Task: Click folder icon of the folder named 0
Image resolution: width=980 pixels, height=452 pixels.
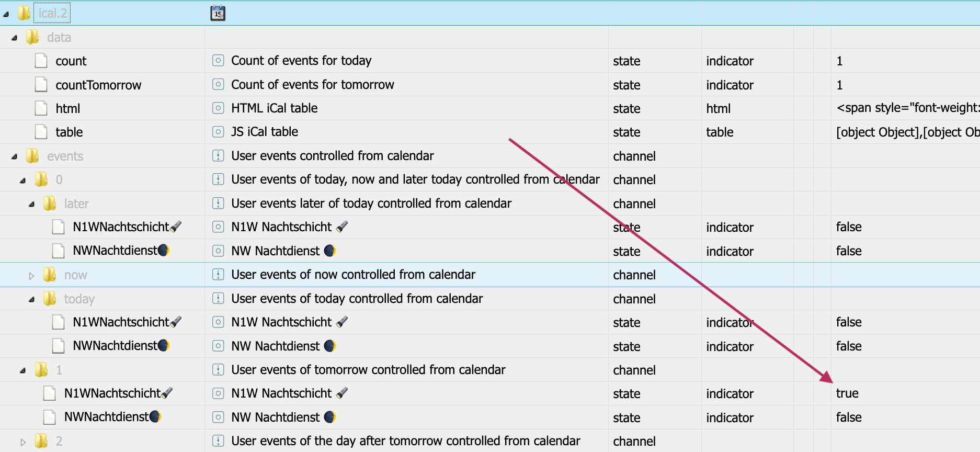Action: click(41, 179)
